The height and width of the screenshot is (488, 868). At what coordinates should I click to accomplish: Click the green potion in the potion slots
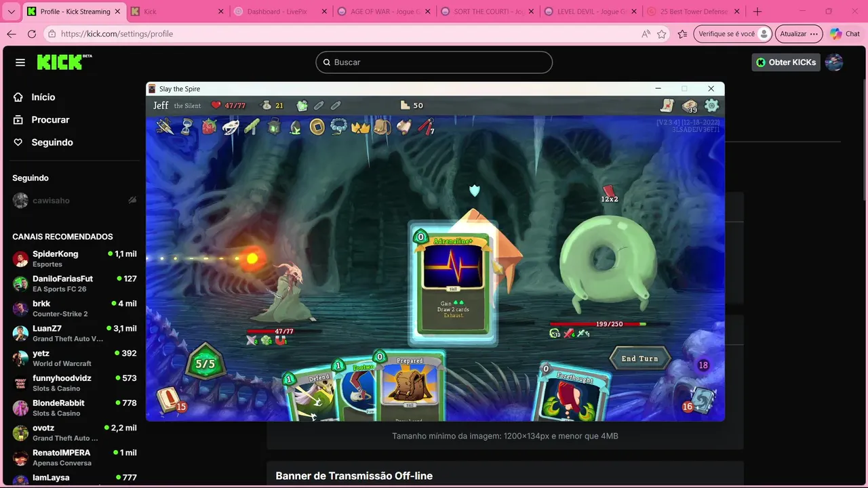pos(302,105)
